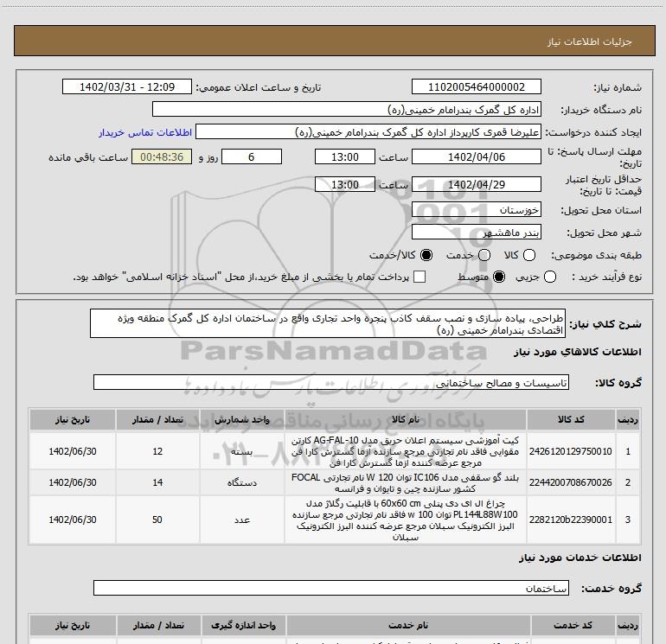The width and height of the screenshot is (666, 644).
Task: Click the AG-FAL-10 fire alarm kit name
Action: 405,451
